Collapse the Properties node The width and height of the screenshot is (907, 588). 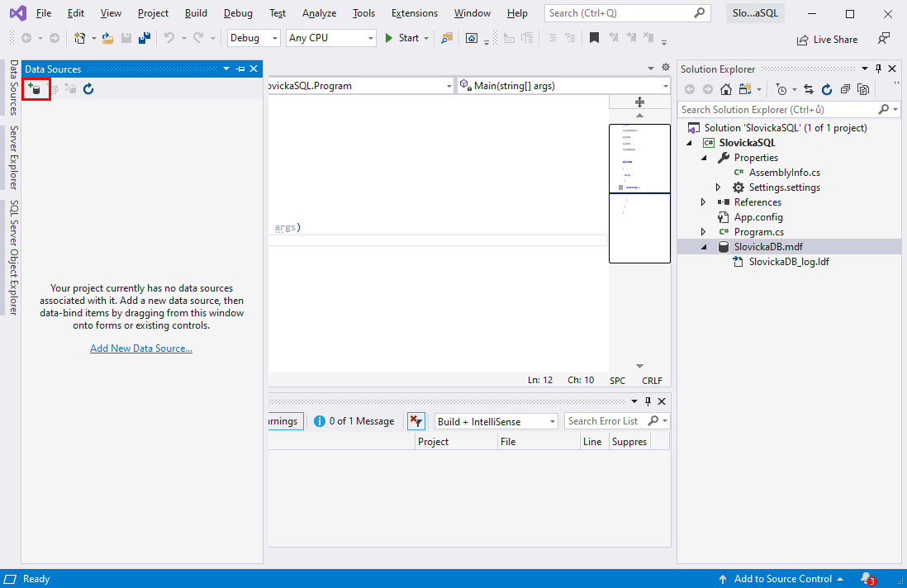coord(704,158)
